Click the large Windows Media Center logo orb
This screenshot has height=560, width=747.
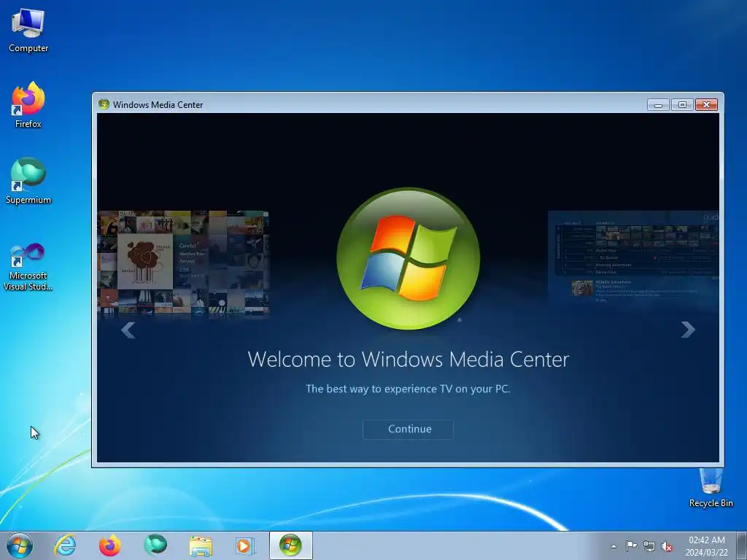pyautogui.click(x=409, y=259)
